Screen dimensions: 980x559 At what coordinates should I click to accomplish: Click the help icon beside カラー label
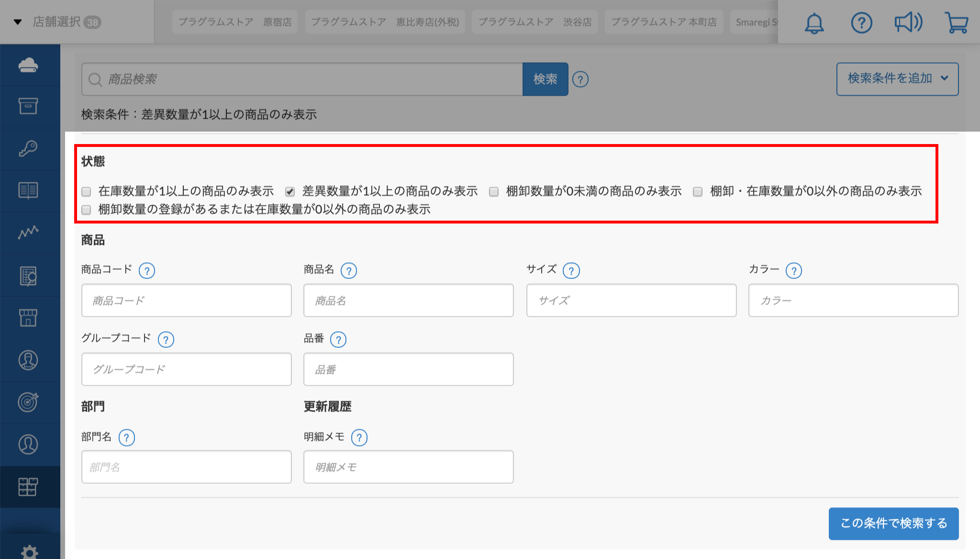pyautogui.click(x=794, y=271)
